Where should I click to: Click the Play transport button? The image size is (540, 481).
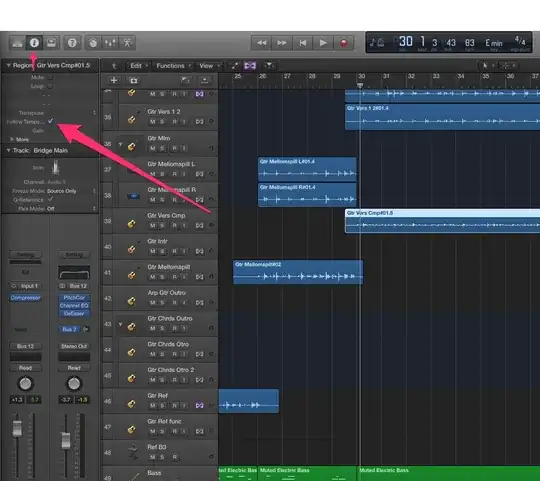coord(323,43)
